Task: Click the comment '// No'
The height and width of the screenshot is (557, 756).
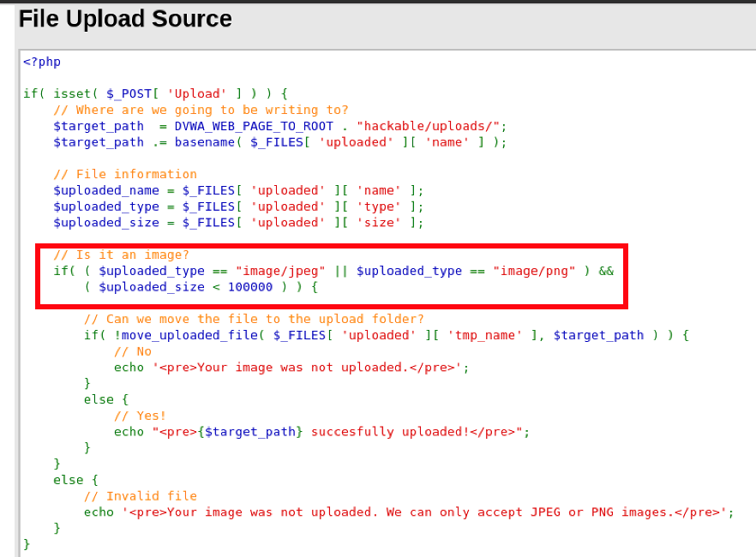Action: pos(133,351)
